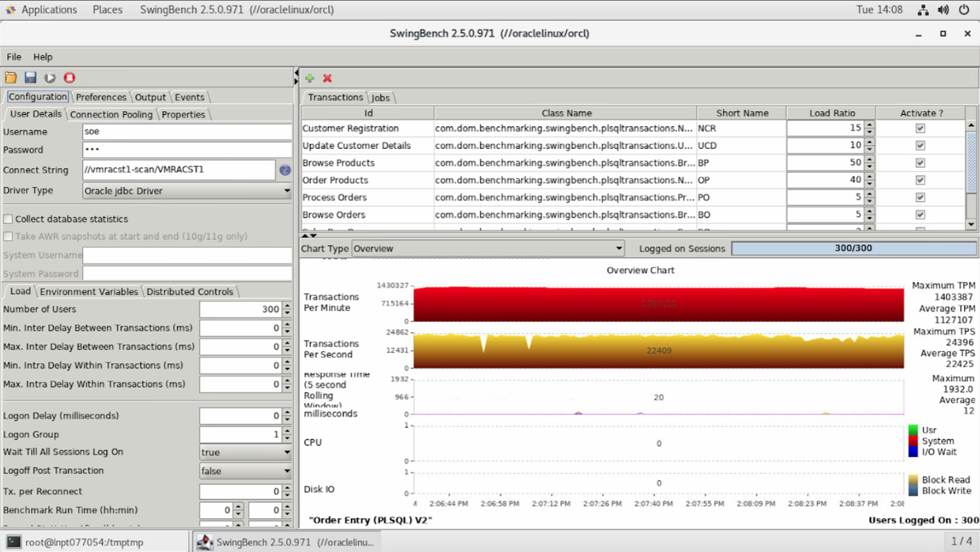Screen dimensions: 980x552
Task: Switch to the Connection Pooling tab
Action: [x=111, y=114]
